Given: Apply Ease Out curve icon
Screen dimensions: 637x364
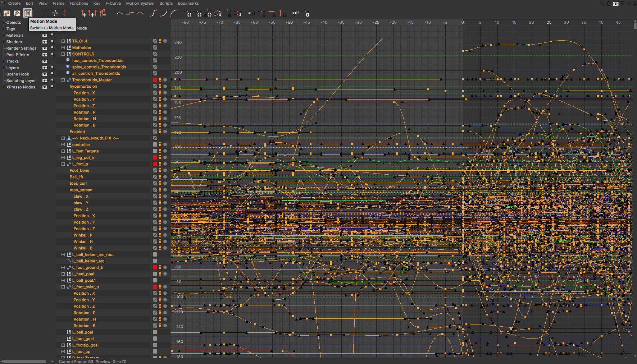Looking at the screenshot, I should 164,13.
